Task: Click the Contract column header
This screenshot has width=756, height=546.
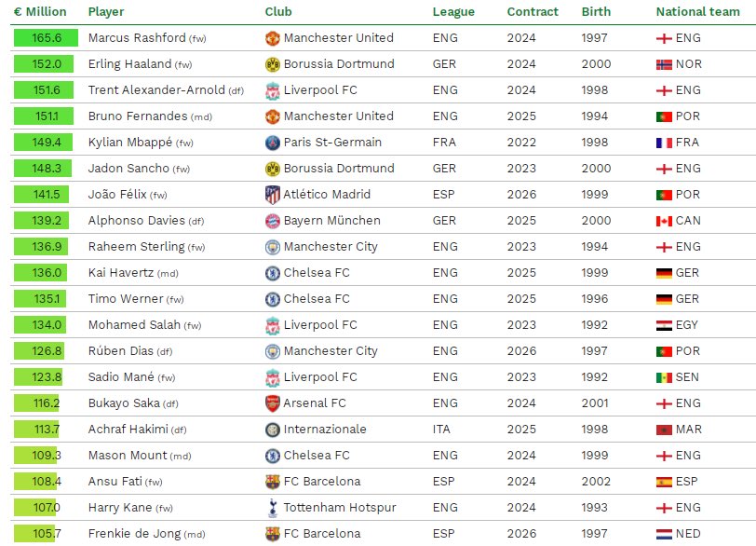Action: (x=533, y=12)
